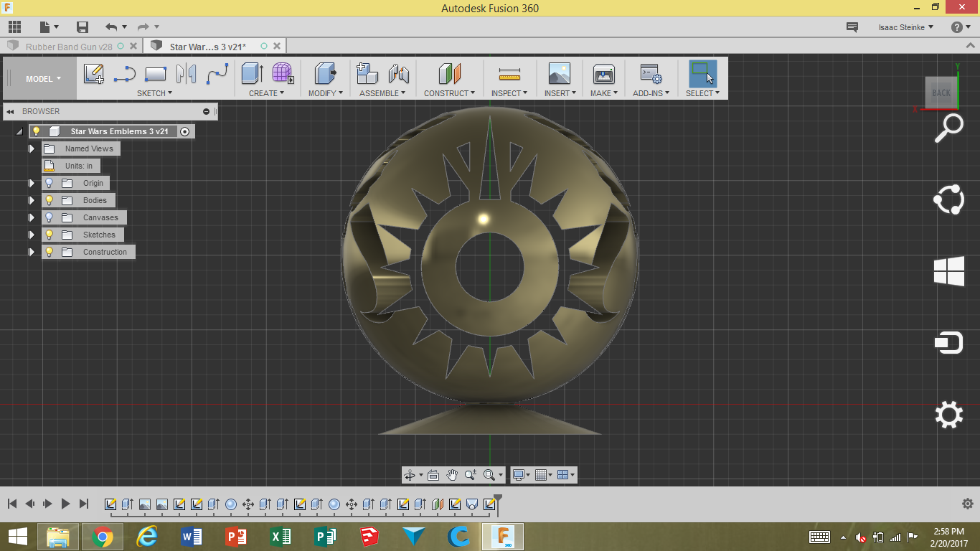Screen dimensions: 980x551
Task: Choose the Spline sketch tool
Action: 217,73
